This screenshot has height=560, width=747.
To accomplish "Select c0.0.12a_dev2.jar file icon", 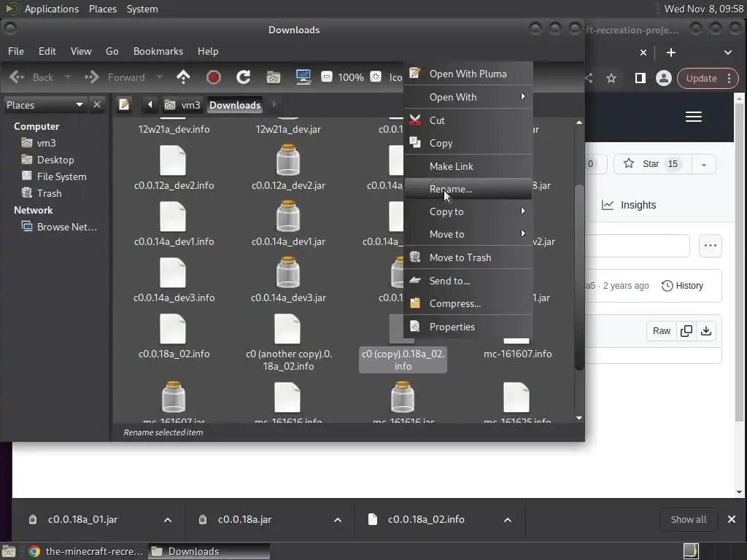I will pos(288,160).
